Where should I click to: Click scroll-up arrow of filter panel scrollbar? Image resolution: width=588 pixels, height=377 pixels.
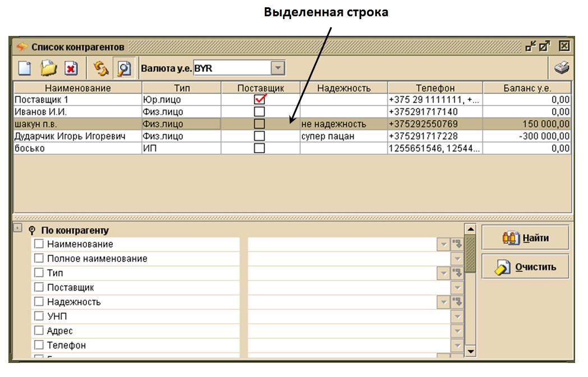470,229
